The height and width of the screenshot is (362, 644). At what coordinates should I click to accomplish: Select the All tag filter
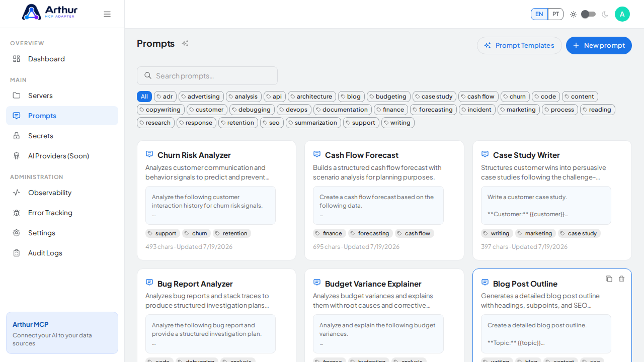coord(144,97)
